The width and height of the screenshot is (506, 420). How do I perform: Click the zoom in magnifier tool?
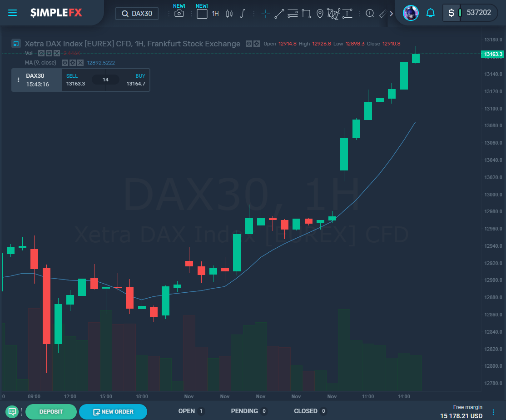coord(370,13)
